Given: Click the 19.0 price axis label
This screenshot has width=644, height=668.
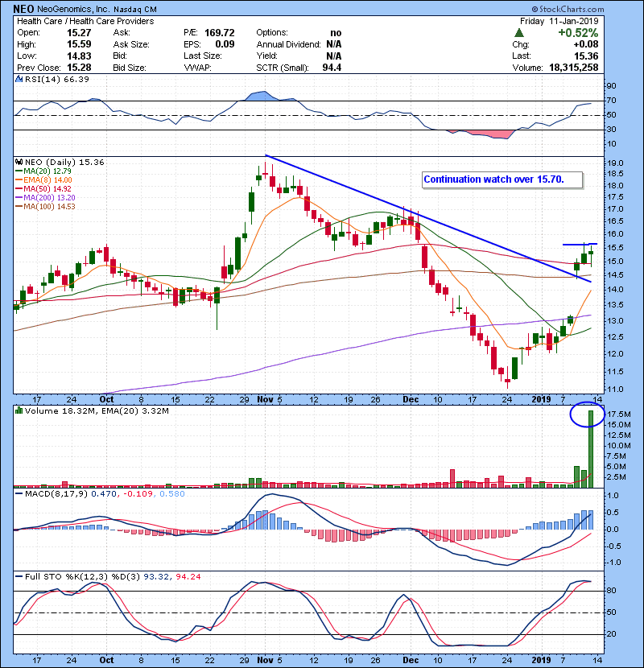Looking at the screenshot, I should tap(615, 163).
